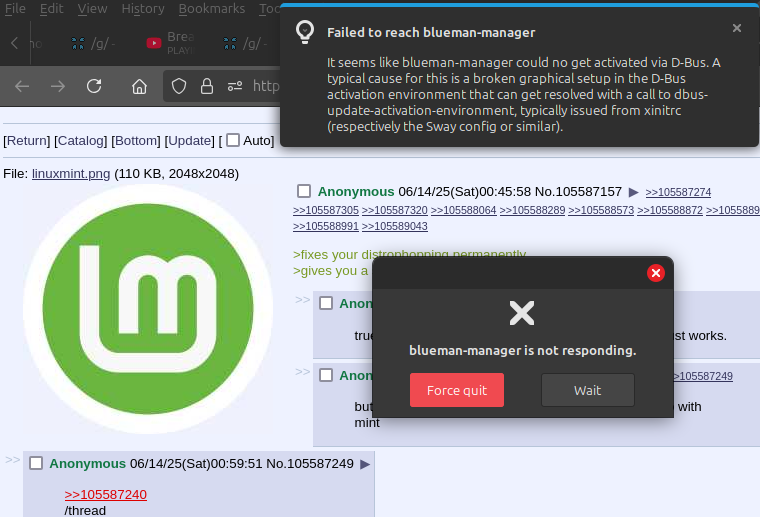Follow backlink >>105588991
Image resolution: width=760 pixels, height=517 pixels.
pos(326,226)
